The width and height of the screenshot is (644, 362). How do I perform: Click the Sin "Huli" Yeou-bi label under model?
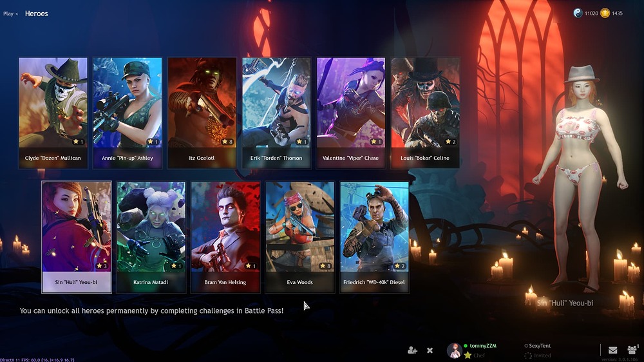click(x=565, y=303)
